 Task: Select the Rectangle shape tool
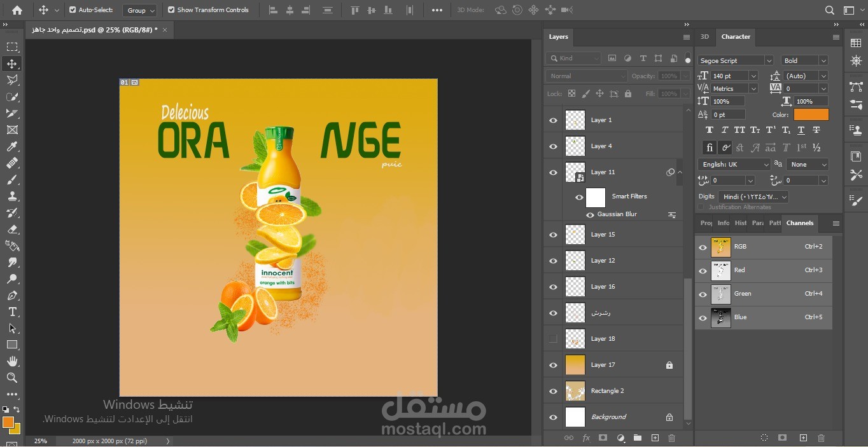click(12, 345)
